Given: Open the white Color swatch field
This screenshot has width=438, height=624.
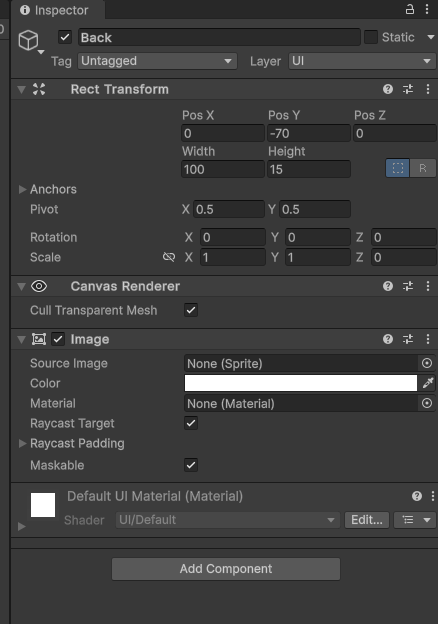Looking at the screenshot, I should coord(301,383).
